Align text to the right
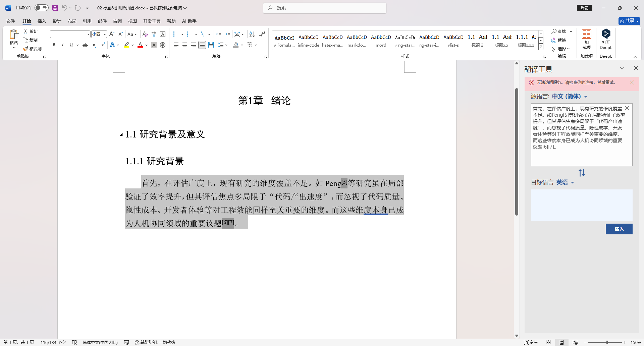 coord(193,45)
